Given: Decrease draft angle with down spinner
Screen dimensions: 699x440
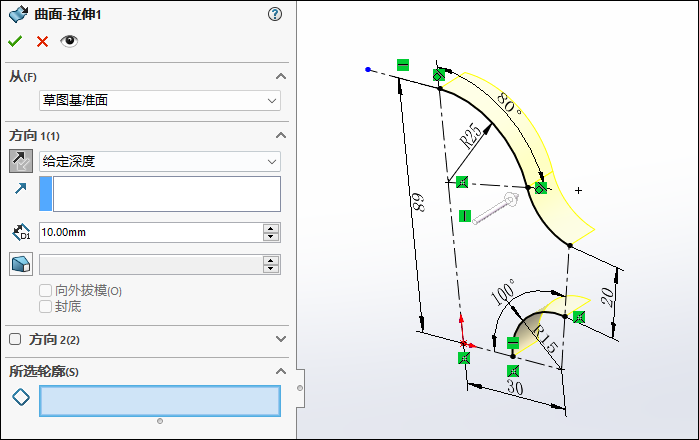Looking at the screenshot, I should point(271,268).
